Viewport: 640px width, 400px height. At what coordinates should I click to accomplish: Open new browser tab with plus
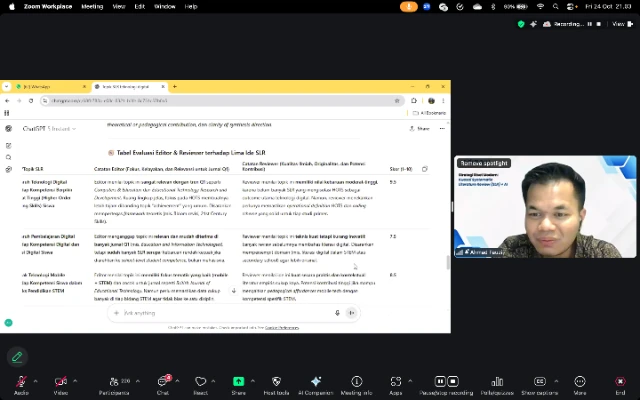click(x=175, y=87)
